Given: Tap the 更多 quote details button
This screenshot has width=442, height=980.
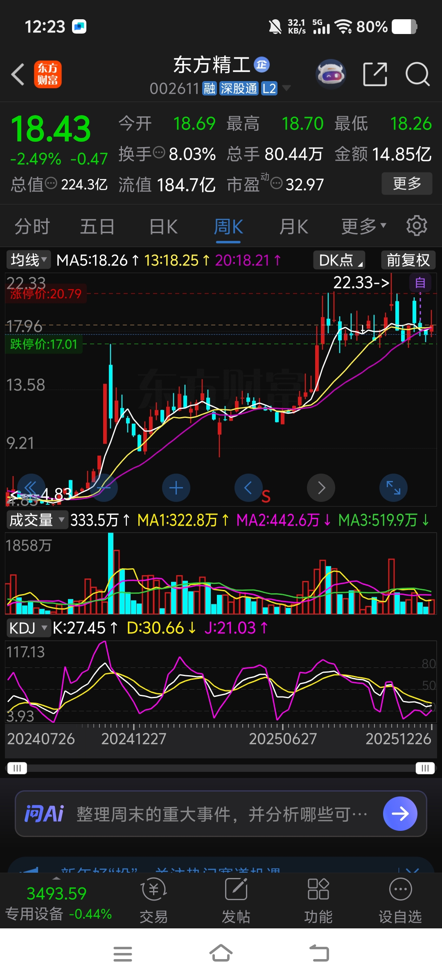Looking at the screenshot, I should point(407,183).
